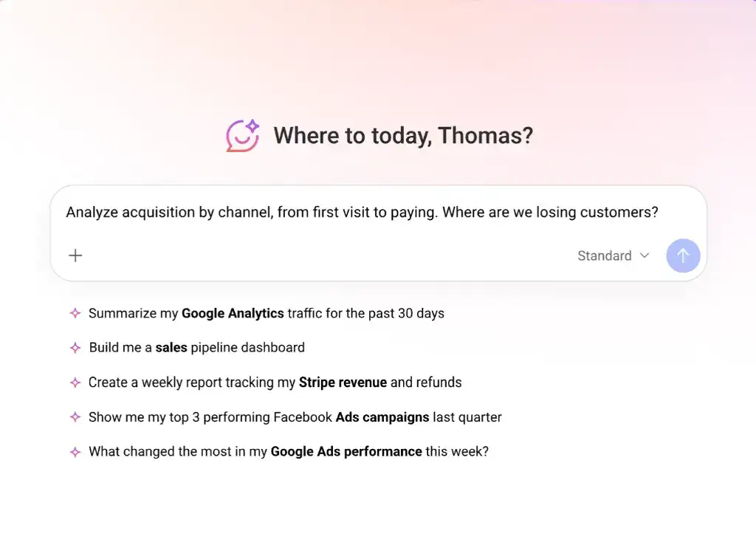
Task: Click the chevron next to Standard
Action: click(645, 256)
